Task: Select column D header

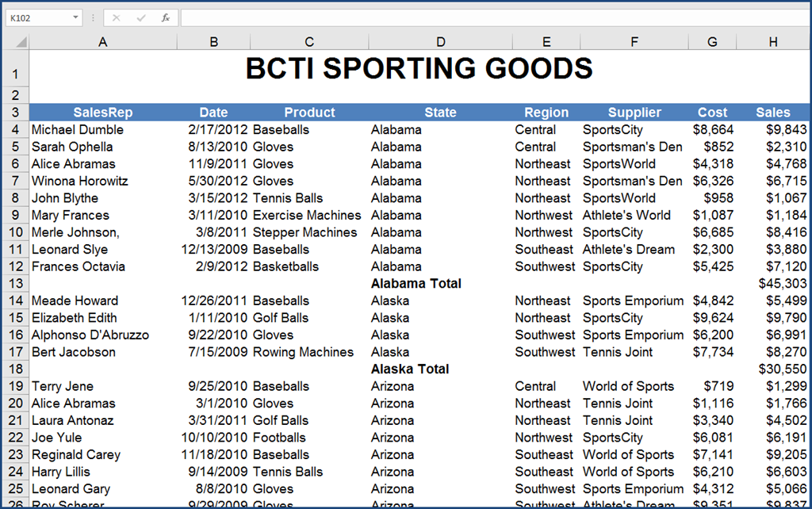Action: (440, 43)
